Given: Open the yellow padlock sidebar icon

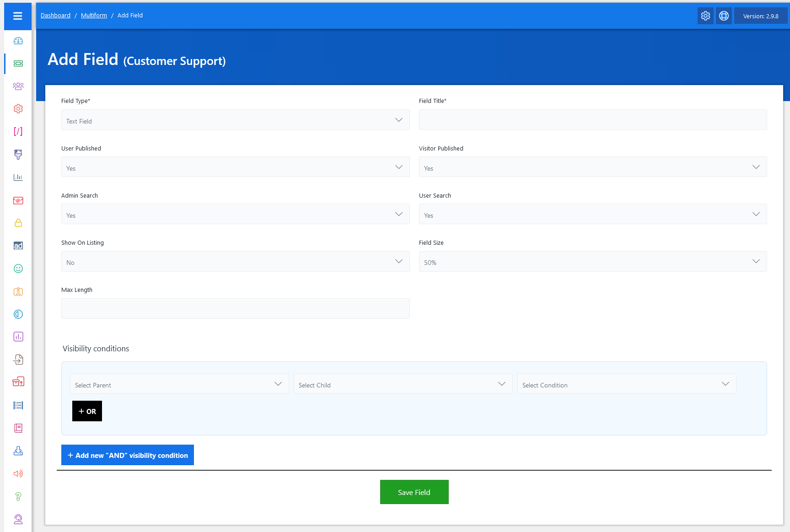Looking at the screenshot, I should click(18, 223).
